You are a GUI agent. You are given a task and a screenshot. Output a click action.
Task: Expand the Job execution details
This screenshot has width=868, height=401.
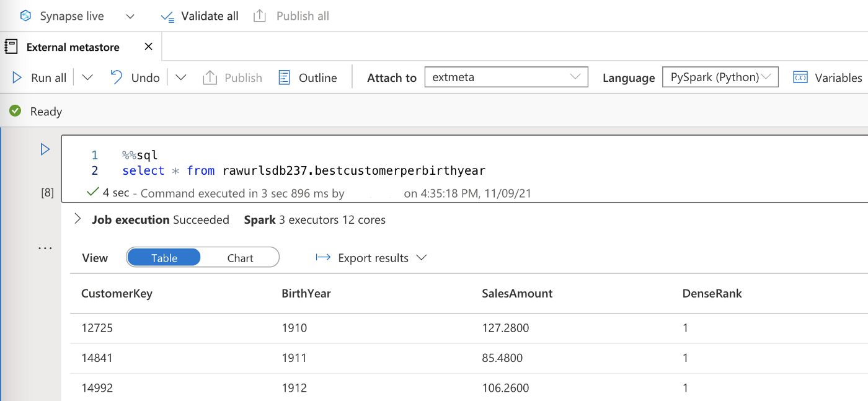(x=77, y=219)
